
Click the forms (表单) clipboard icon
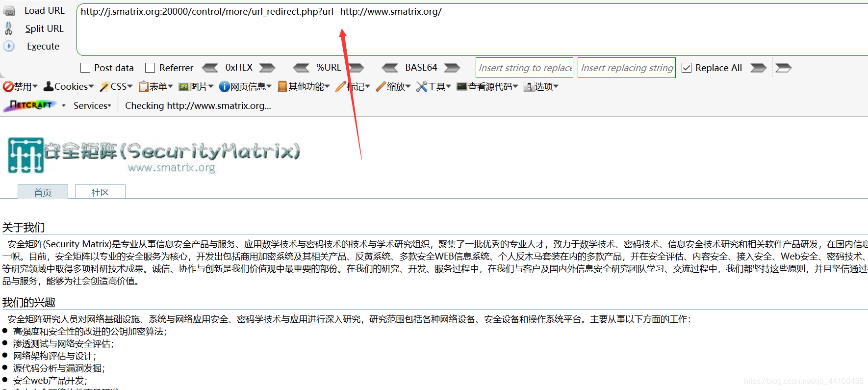pos(143,87)
